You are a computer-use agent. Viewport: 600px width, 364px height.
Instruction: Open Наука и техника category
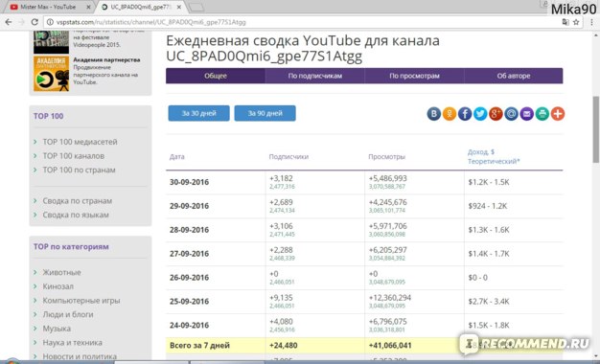coord(72,343)
